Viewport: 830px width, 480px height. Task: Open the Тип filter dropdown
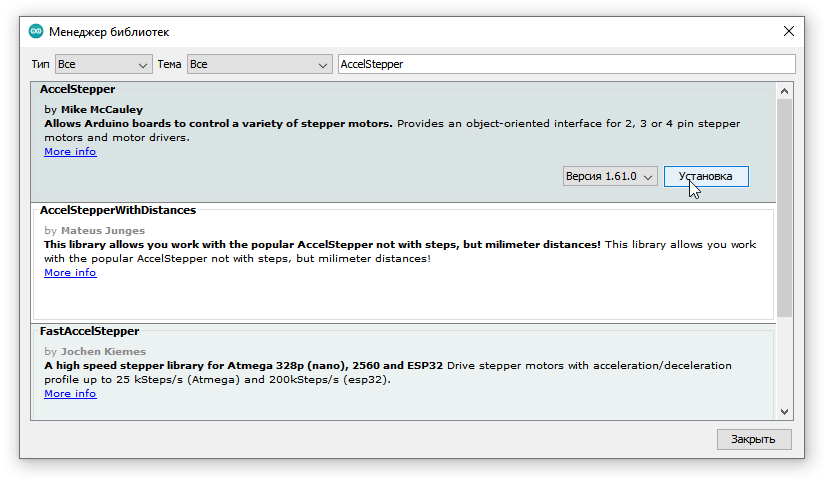[x=103, y=64]
